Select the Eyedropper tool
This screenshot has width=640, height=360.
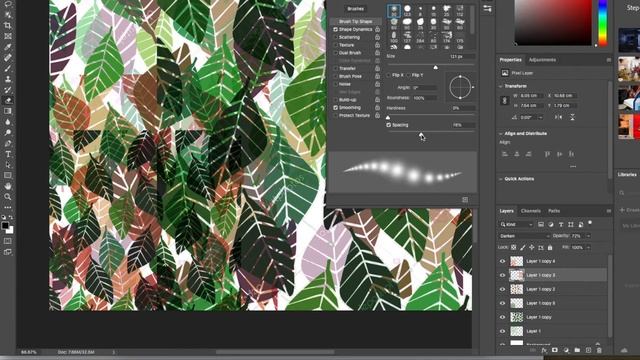8,47
